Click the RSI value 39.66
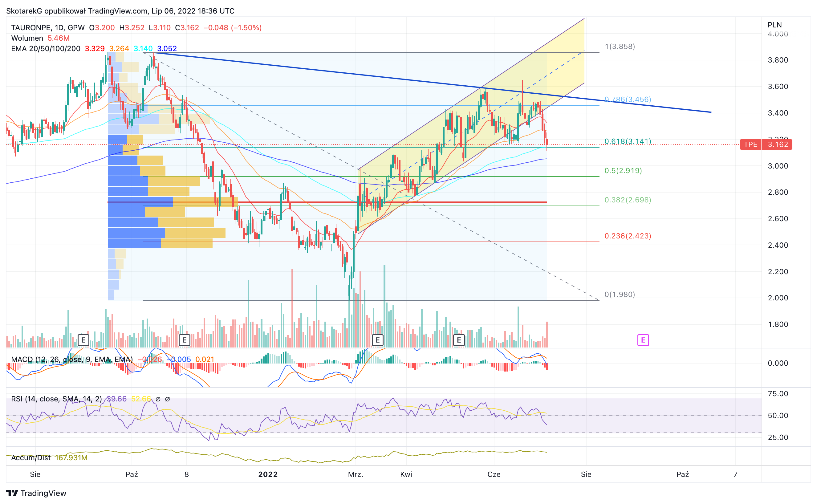The height and width of the screenshot is (504, 817). 116,399
